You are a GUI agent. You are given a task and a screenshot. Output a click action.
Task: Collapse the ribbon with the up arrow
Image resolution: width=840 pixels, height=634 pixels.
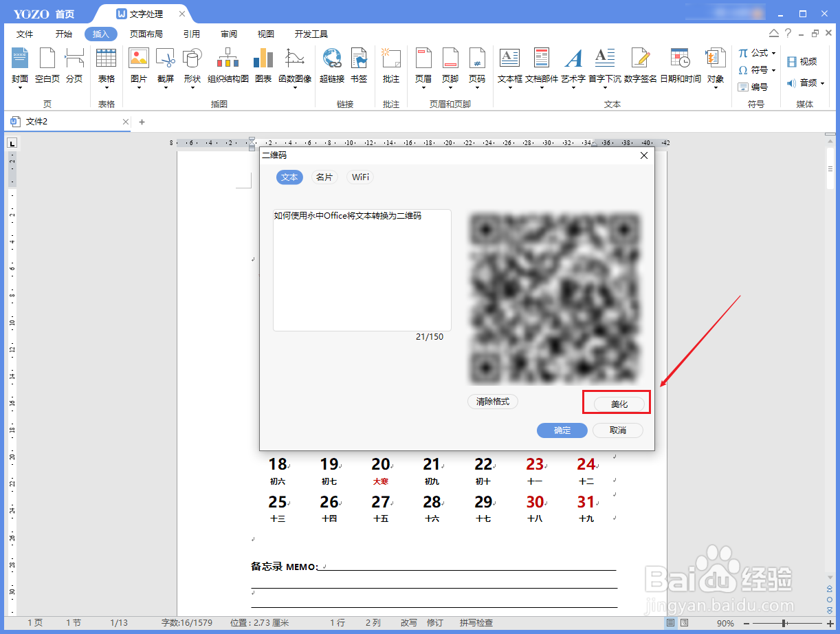tap(774, 33)
